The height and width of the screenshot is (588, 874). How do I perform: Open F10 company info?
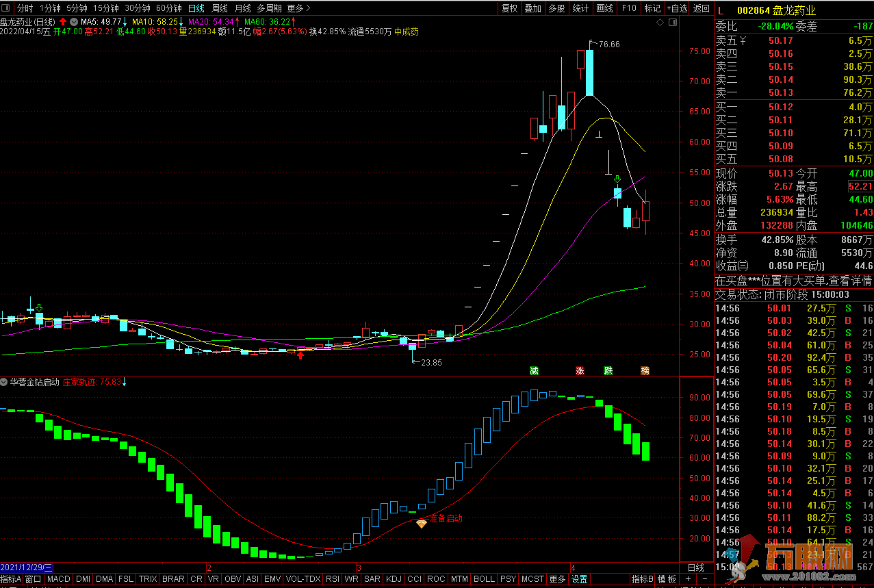(628, 8)
